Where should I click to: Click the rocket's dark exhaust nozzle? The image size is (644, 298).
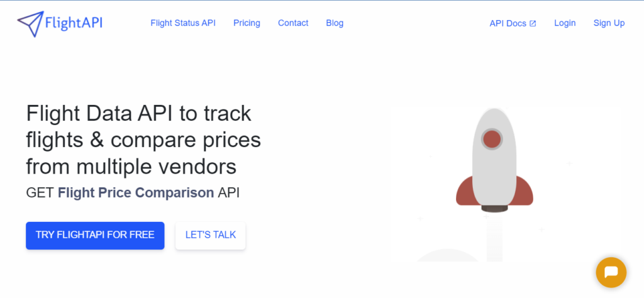[x=494, y=209]
